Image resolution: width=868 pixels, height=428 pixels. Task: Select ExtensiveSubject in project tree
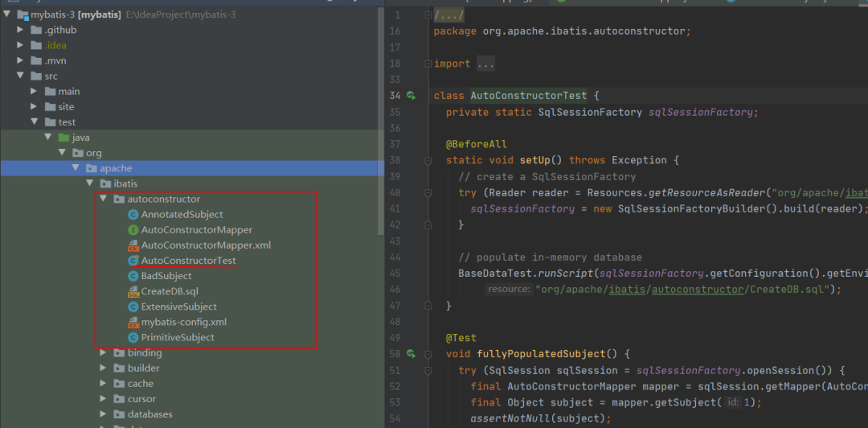pyautogui.click(x=178, y=307)
